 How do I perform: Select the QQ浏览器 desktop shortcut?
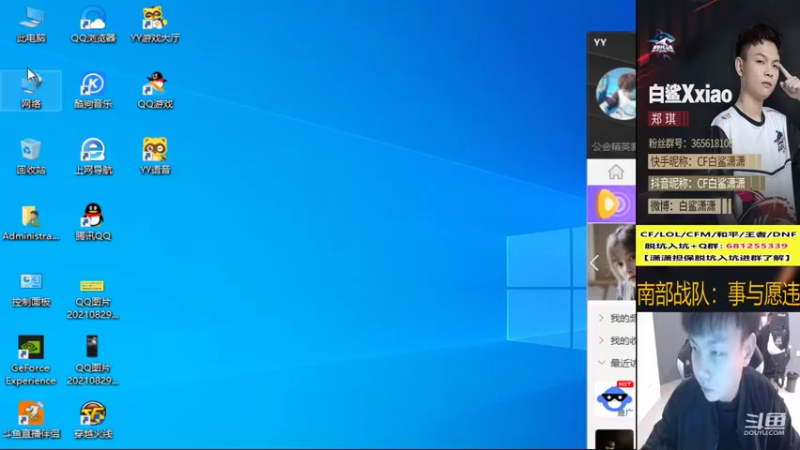coord(93,24)
